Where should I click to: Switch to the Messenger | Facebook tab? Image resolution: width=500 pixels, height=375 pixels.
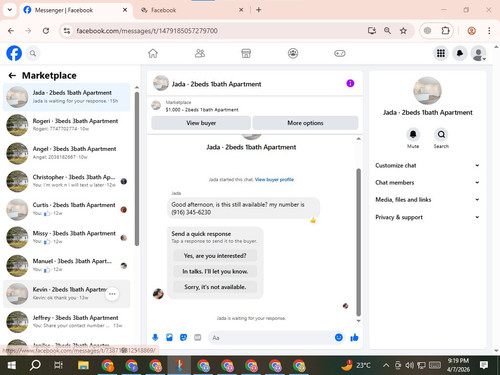[x=75, y=10]
